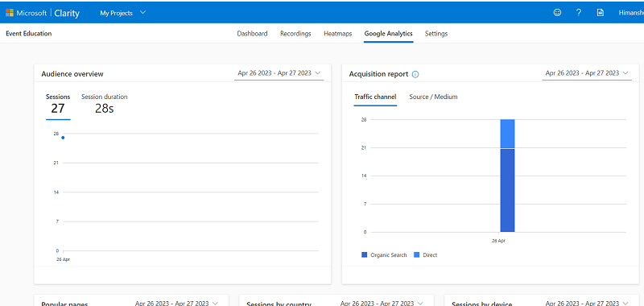This screenshot has width=644, height=306.
Task: Open the help question mark icon
Action: pyautogui.click(x=579, y=13)
